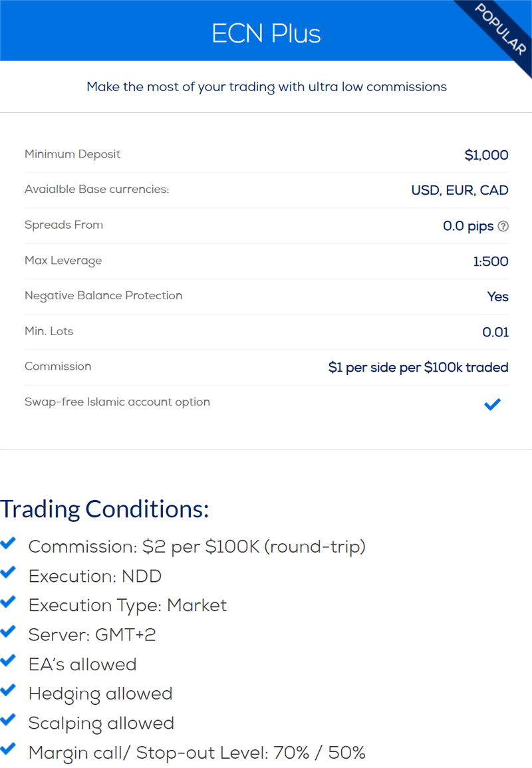Click the checkmark next to Execution: NDD
This screenshot has width=532, height=768.
pos(9,573)
